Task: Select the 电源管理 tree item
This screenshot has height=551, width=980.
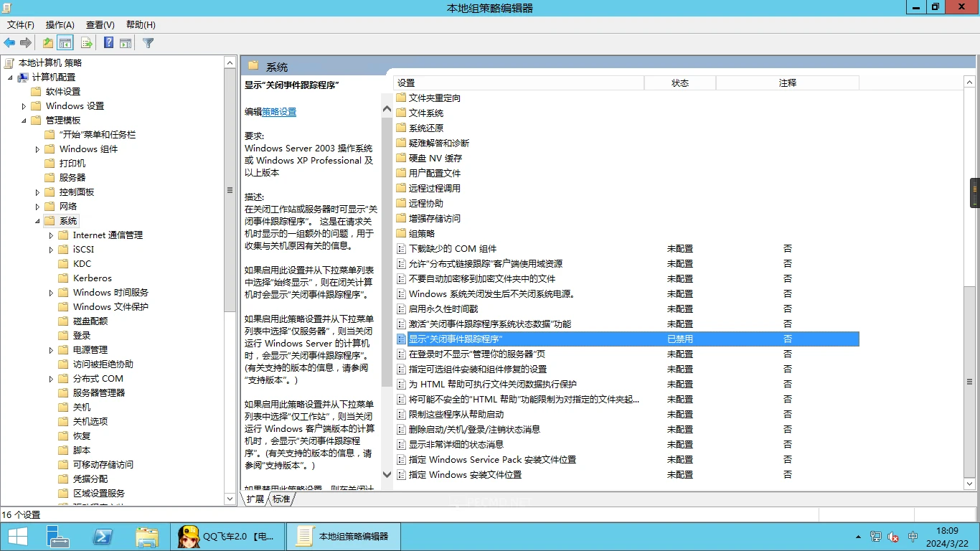Action: pos(90,349)
